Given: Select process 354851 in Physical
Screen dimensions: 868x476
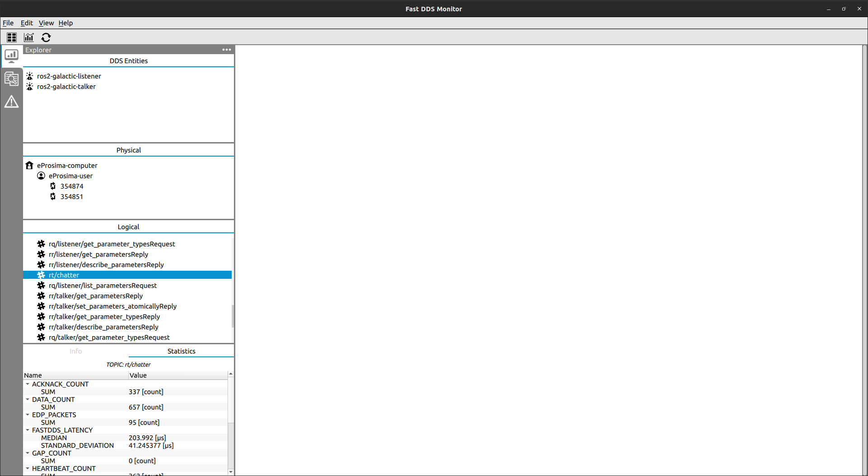Looking at the screenshot, I should (72, 196).
